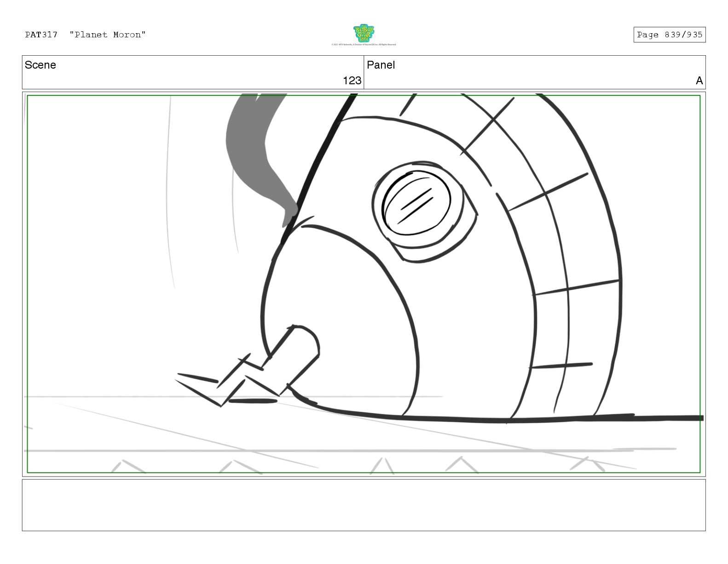Click the 'Page 839/935' indicator box

(670, 35)
